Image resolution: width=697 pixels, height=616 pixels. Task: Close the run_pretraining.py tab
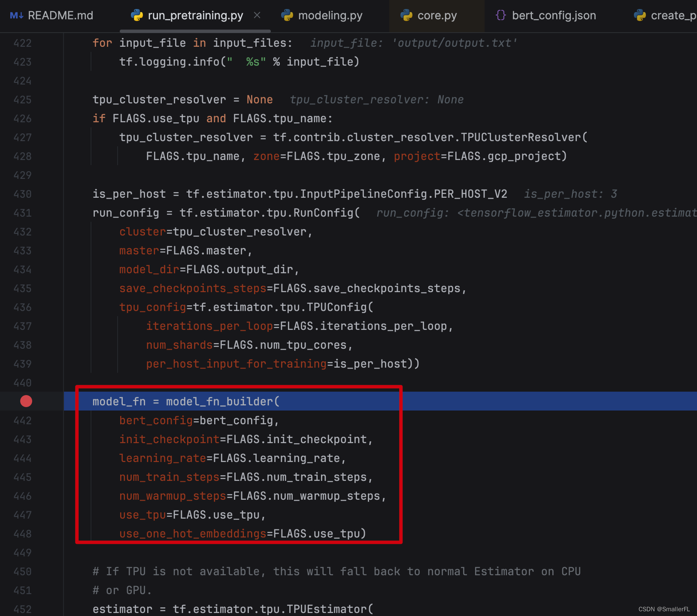click(257, 15)
